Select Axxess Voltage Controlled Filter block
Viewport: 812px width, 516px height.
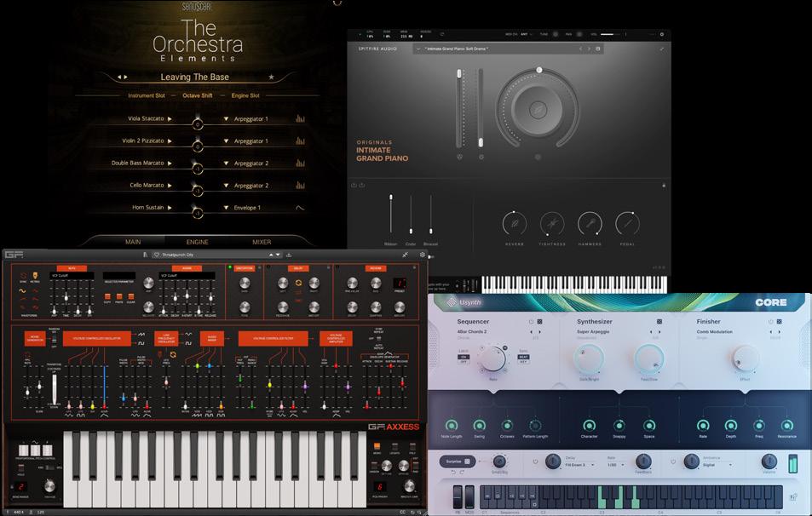pyautogui.click(x=274, y=339)
